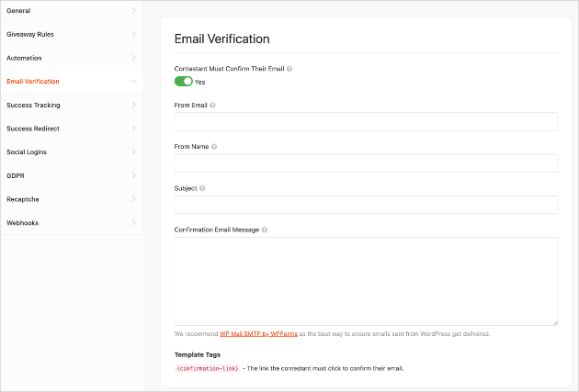Image resolution: width=579 pixels, height=392 pixels.
Task: Click the Confirmation Email Message textarea
Action: (x=366, y=280)
